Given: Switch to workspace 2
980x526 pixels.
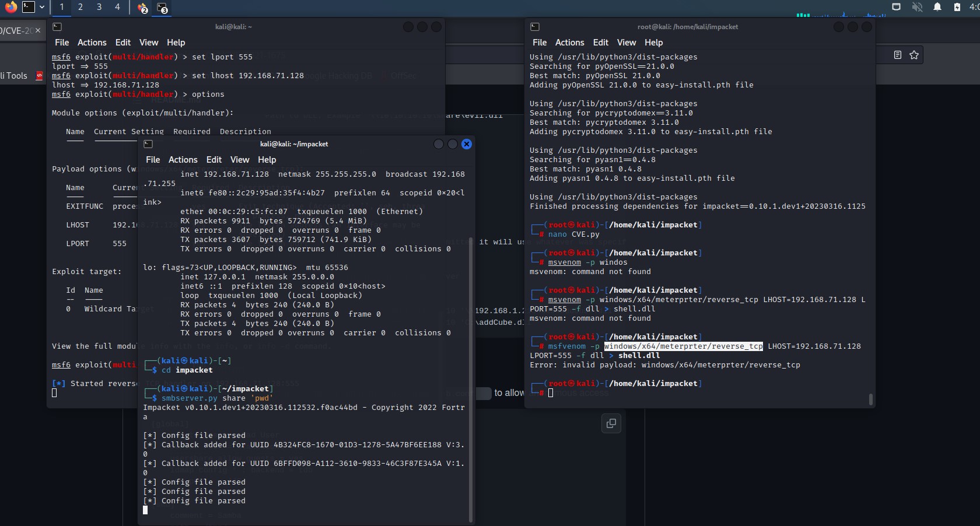Looking at the screenshot, I should 80,7.
